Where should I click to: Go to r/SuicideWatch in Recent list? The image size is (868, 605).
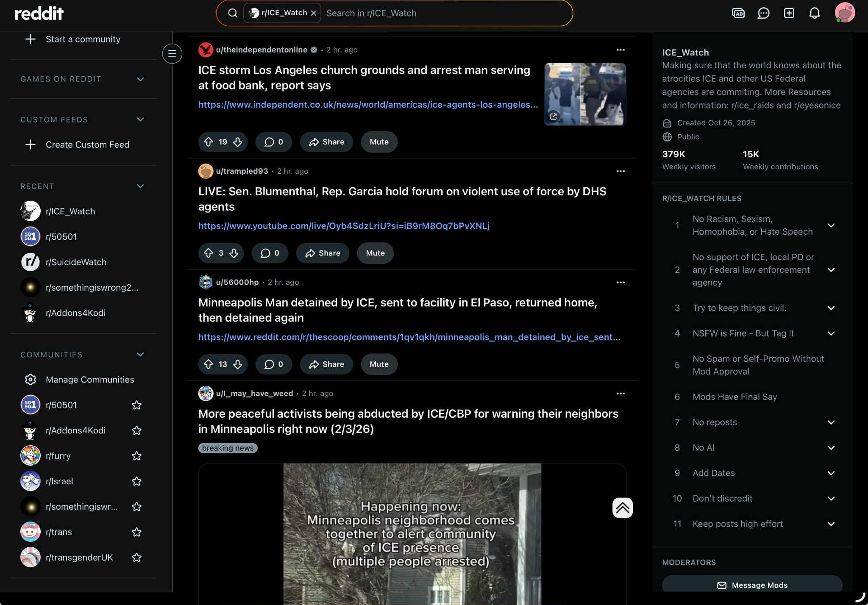coord(76,262)
